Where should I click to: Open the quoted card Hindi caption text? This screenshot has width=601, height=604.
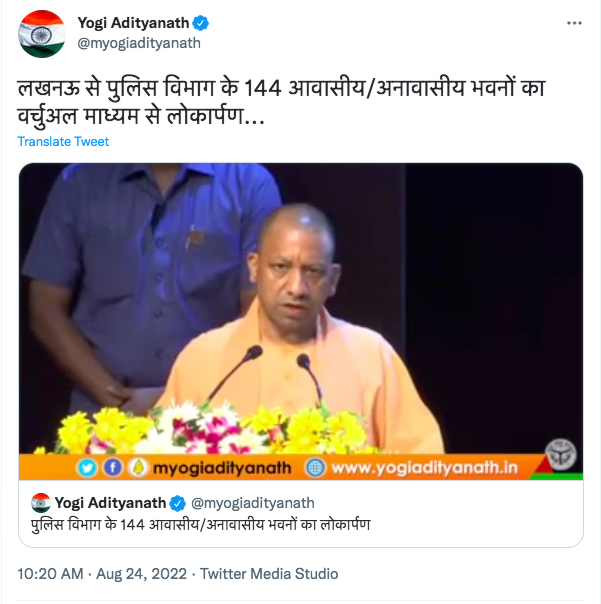click(x=200, y=525)
